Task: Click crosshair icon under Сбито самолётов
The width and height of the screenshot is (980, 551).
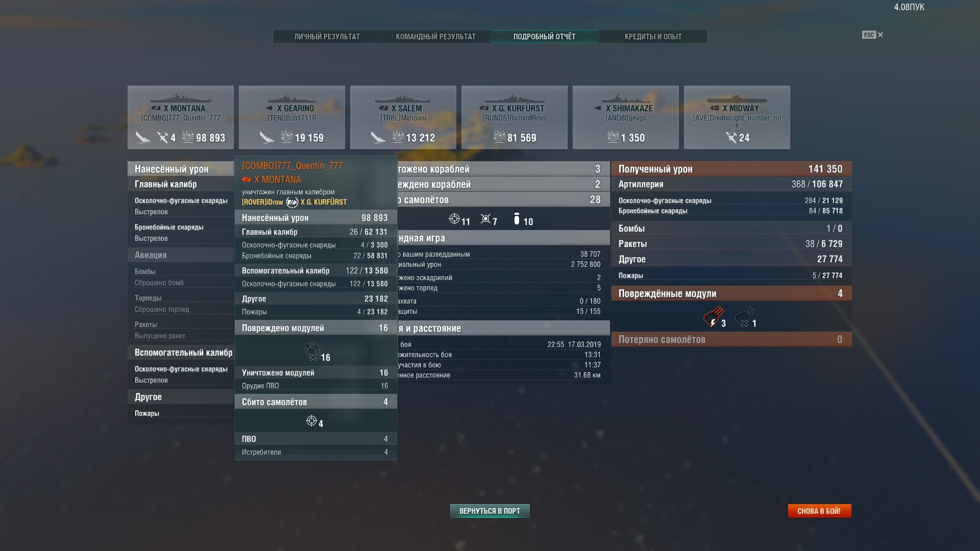Action: (311, 421)
